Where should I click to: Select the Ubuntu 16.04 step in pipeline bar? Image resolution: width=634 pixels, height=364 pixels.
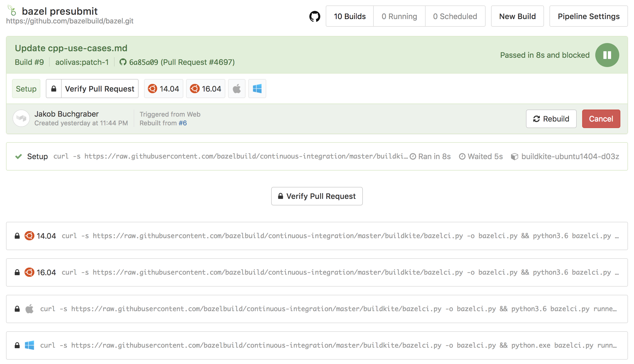pyautogui.click(x=205, y=89)
